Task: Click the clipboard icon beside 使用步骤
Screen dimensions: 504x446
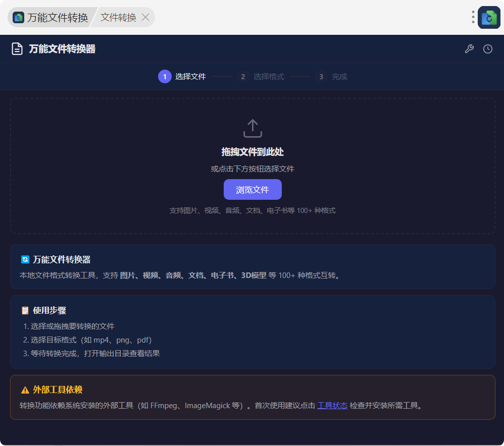Action: click(x=25, y=310)
